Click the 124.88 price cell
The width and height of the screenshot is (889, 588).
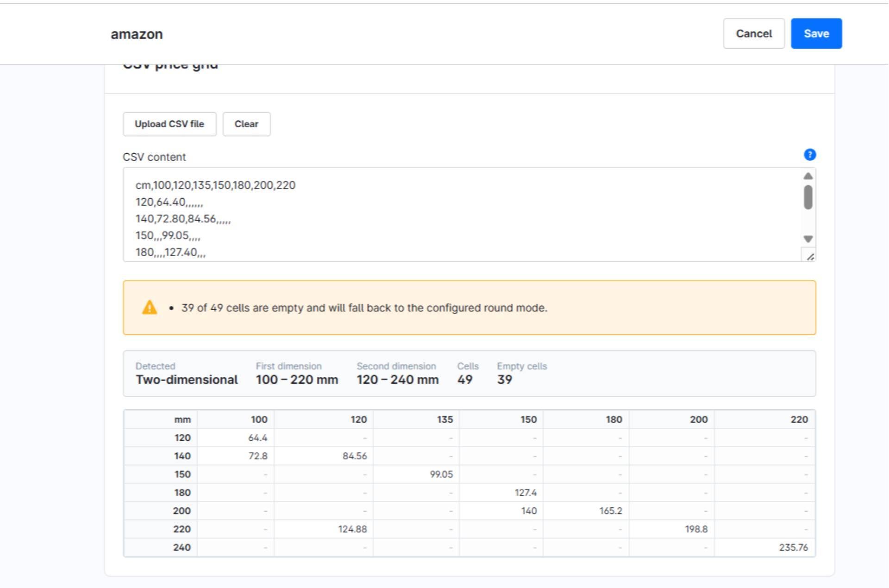[324, 529]
